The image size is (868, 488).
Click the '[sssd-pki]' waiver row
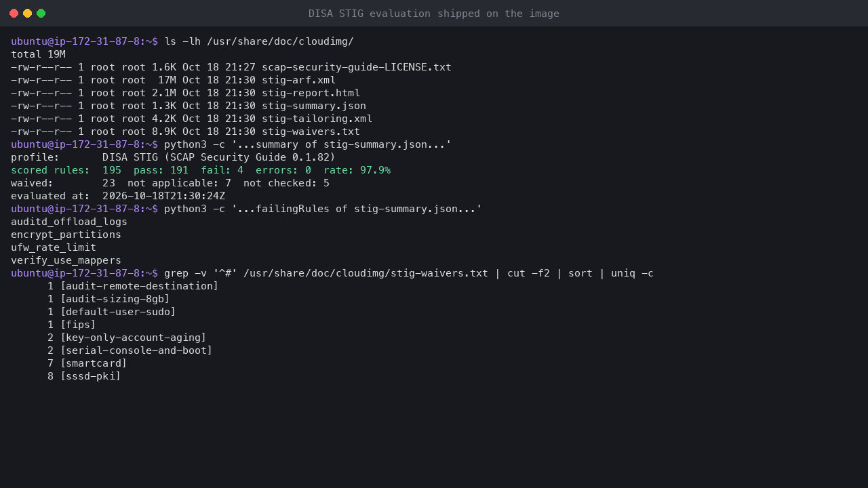84,376
